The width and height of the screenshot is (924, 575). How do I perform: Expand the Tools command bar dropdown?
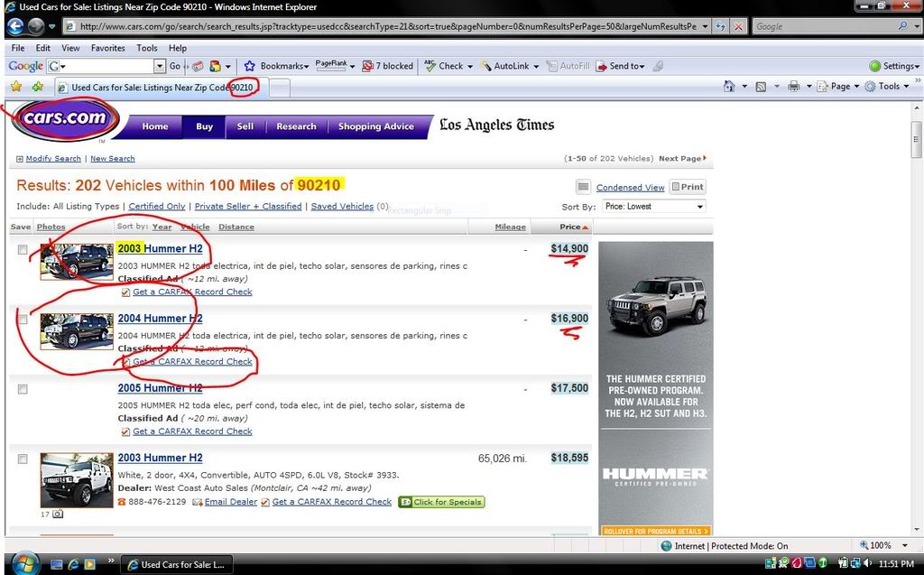pos(904,87)
